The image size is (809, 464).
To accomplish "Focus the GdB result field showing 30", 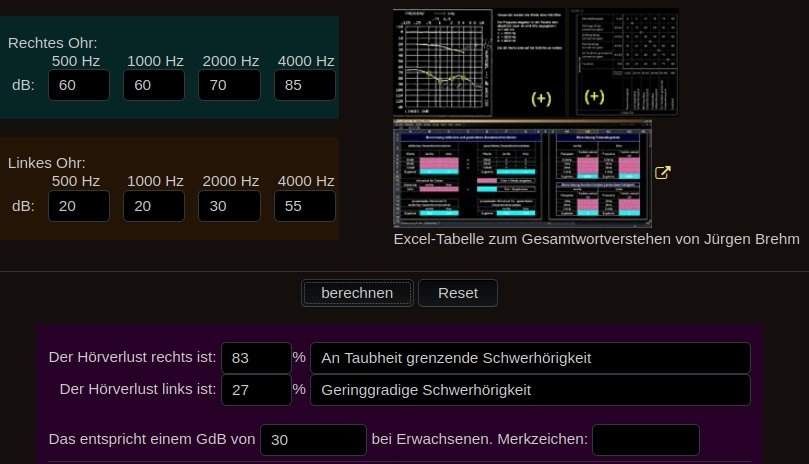I will [313, 440].
